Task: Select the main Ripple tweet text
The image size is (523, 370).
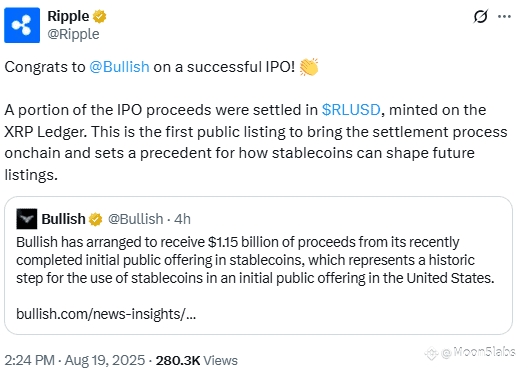Action: 256,121
